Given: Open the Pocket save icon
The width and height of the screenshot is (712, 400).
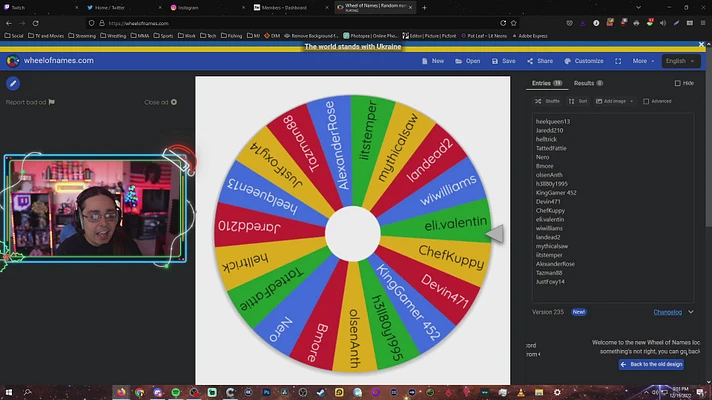Looking at the screenshot, I should (569, 23).
